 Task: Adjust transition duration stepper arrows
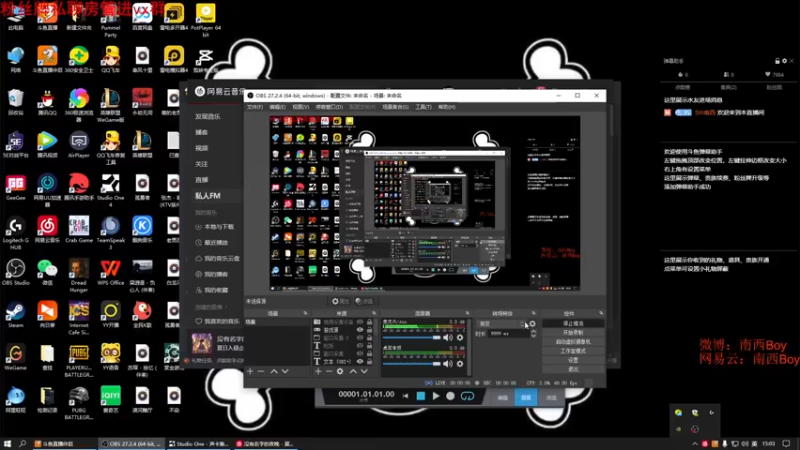pos(534,334)
